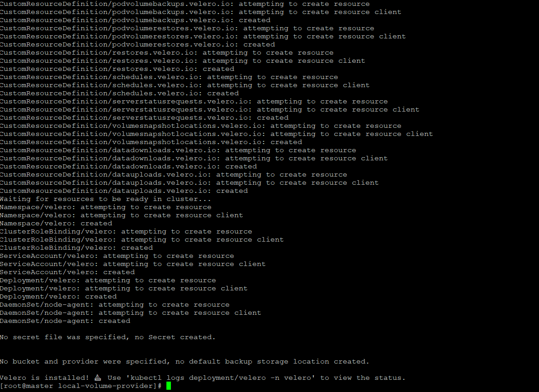This screenshot has width=539, height=392.
Task: Click datadownloads.velero.io line ending 'resource client'
Action: (194, 158)
